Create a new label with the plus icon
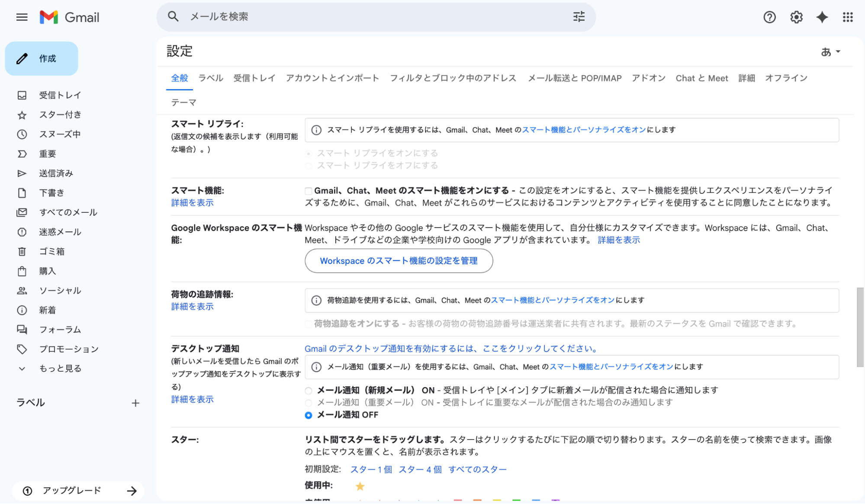The height and width of the screenshot is (504, 865). point(135,403)
